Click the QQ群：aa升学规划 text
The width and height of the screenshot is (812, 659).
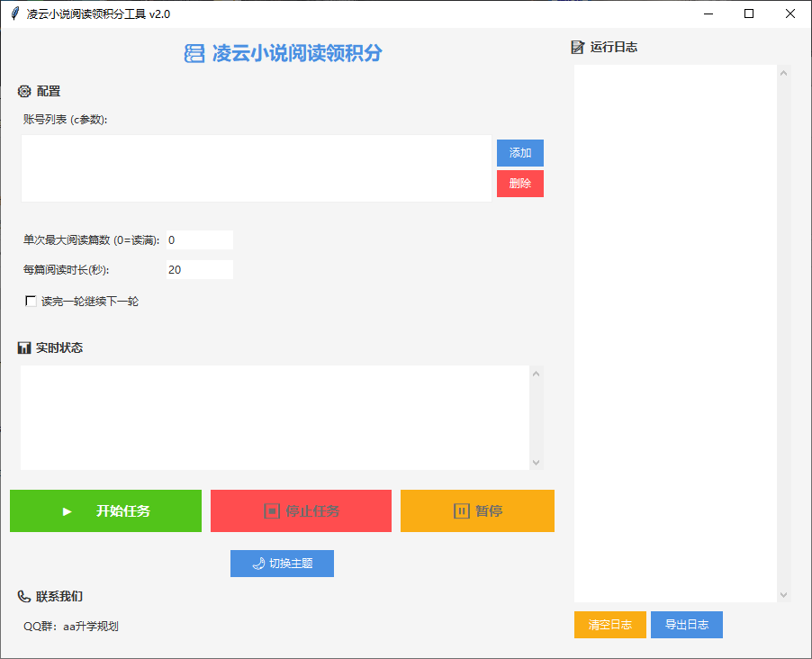[x=71, y=627]
